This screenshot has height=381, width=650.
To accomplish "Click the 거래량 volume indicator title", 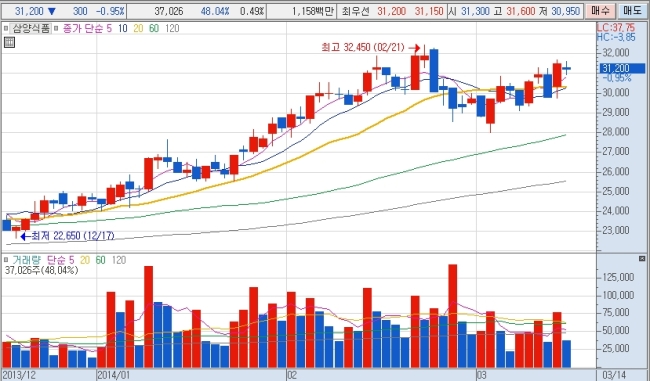I will click(x=27, y=260).
